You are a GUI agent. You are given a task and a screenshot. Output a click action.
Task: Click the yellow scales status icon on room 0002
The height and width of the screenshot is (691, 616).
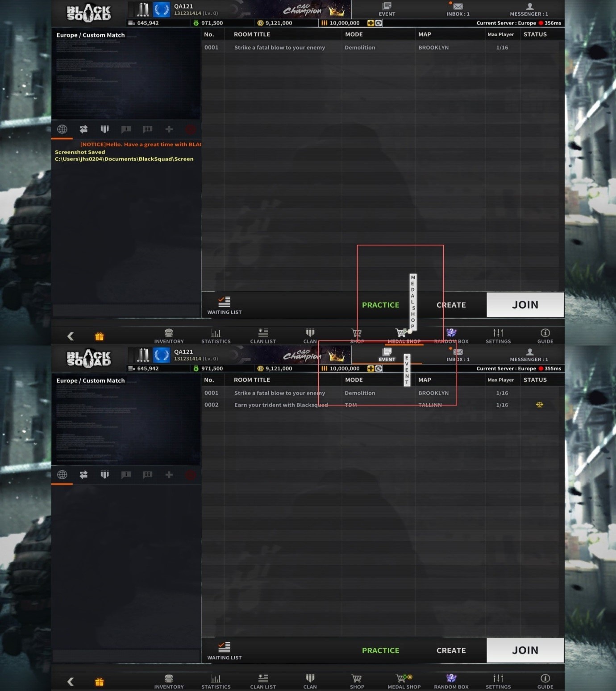point(540,405)
